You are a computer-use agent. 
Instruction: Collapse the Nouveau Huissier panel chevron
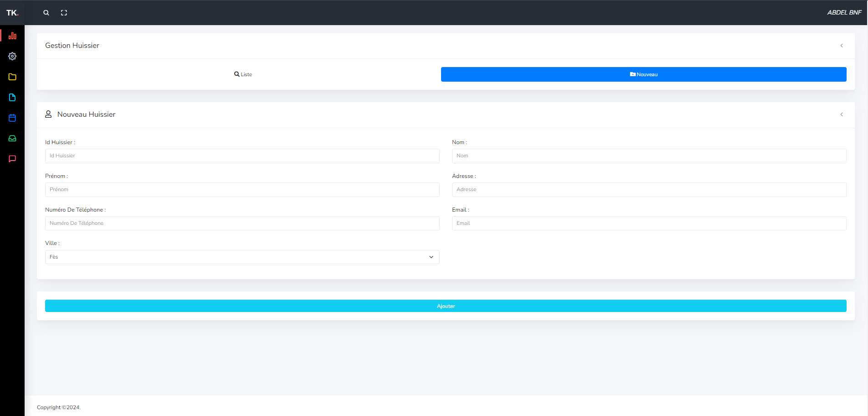[x=842, y=114]
